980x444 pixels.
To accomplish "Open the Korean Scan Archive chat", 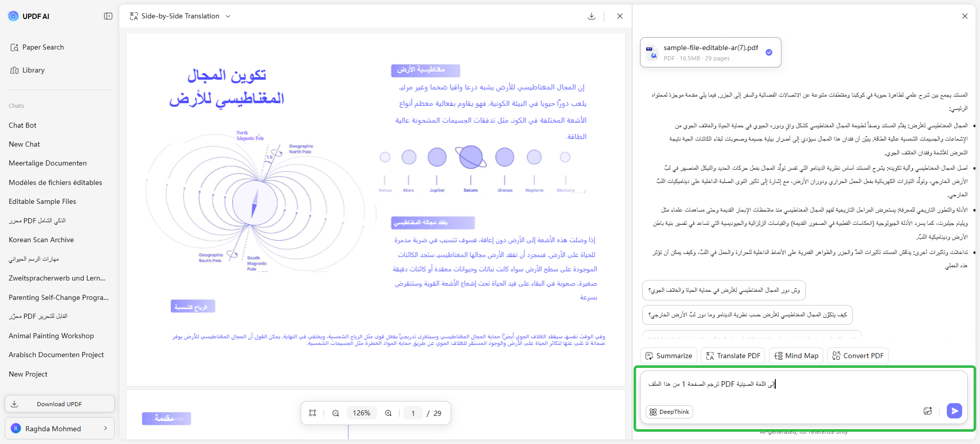I will (x=41, y=240).
